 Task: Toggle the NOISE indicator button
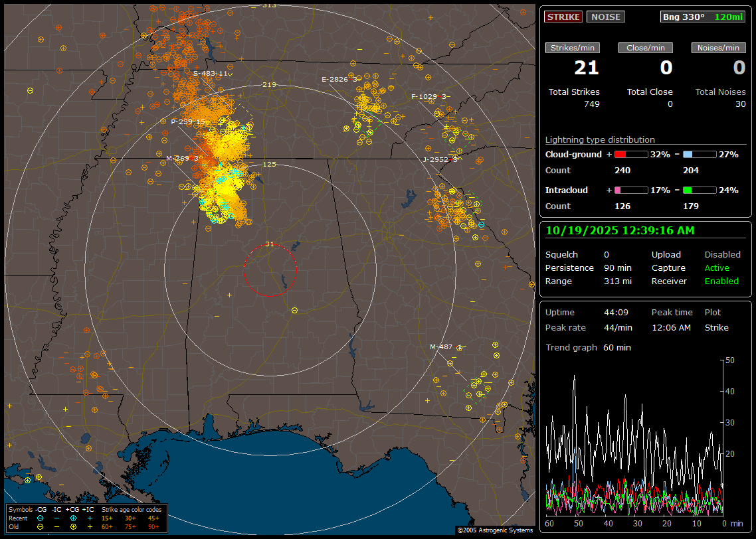point(605,17)
